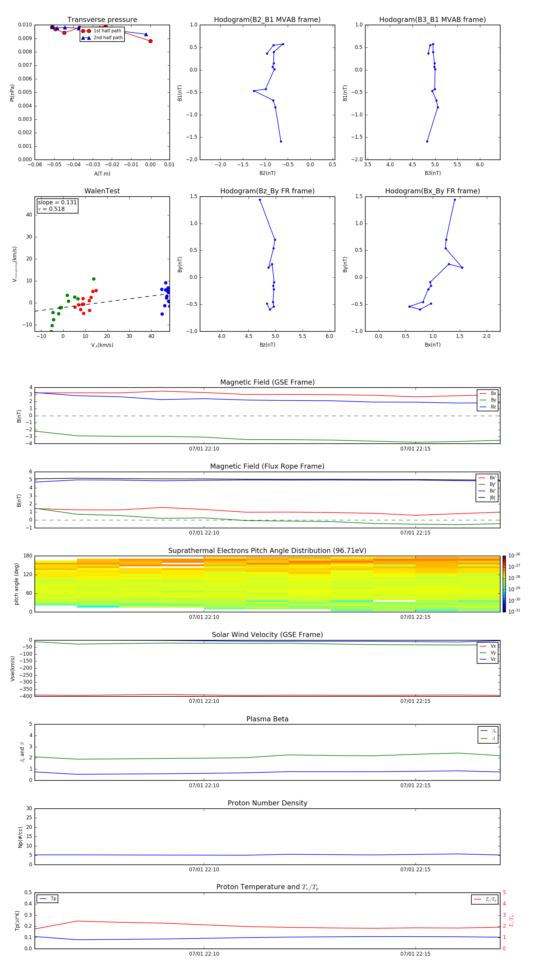
Task: Click the Plasma Beta title
Action: (267, 719)
